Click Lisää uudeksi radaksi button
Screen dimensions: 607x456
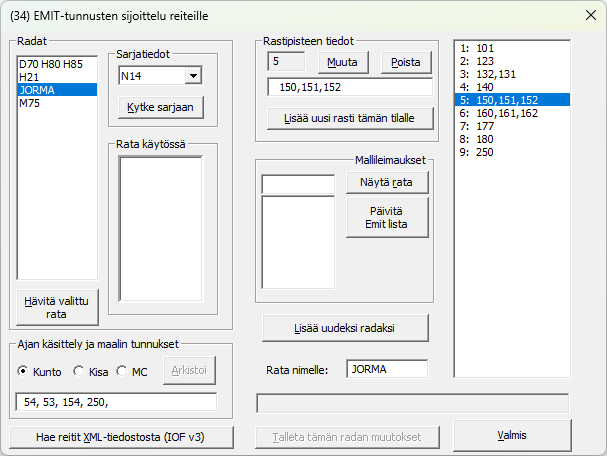click(345, 327)
